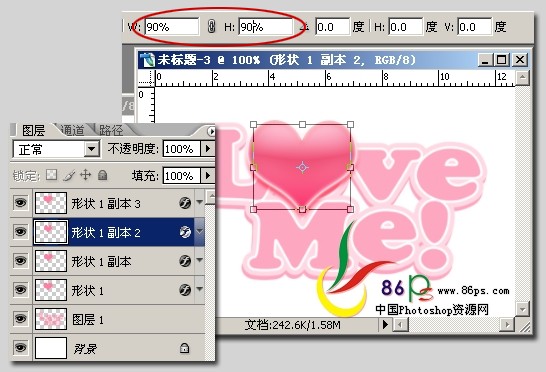Select the 背景 layer thumbnail
Viewport: 546px width, 372px height.
(x=51, y=348)
